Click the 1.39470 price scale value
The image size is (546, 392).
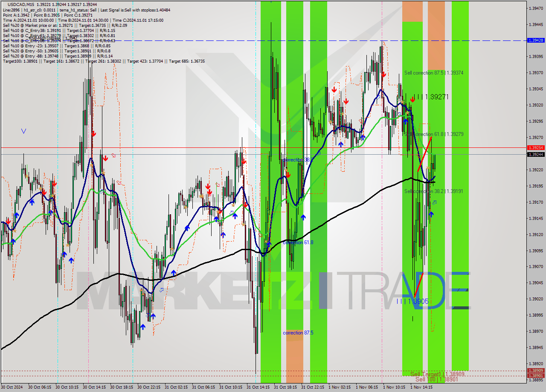click(x=536, y=8)
